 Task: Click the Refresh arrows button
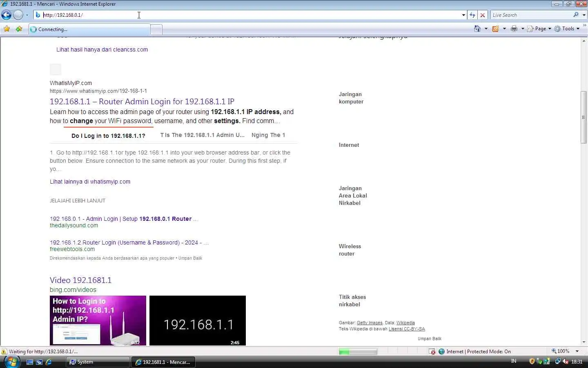click(472, 15)
